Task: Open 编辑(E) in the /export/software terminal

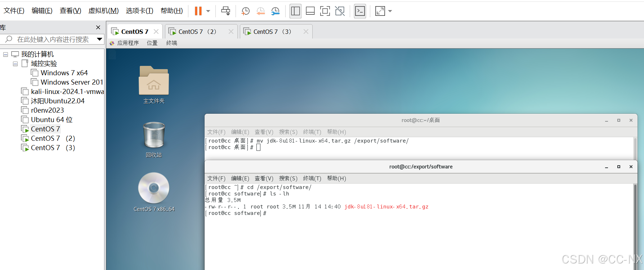Action: [x=240, y=179]
